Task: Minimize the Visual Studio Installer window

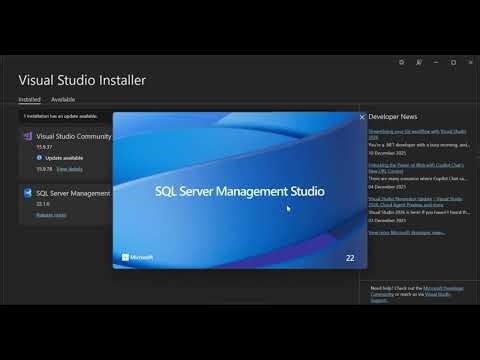Action: pos(436,62)
